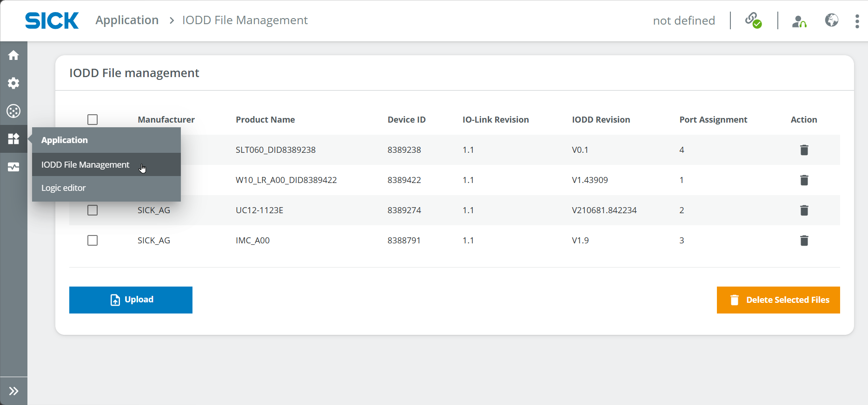Click IODD revision V0.1
This screenshot has height=405, width=868.
tap(580, 150)
